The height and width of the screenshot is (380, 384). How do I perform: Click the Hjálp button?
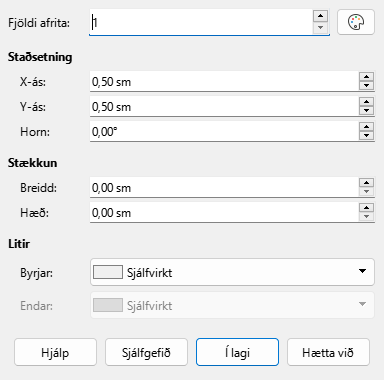pos(55,352)
